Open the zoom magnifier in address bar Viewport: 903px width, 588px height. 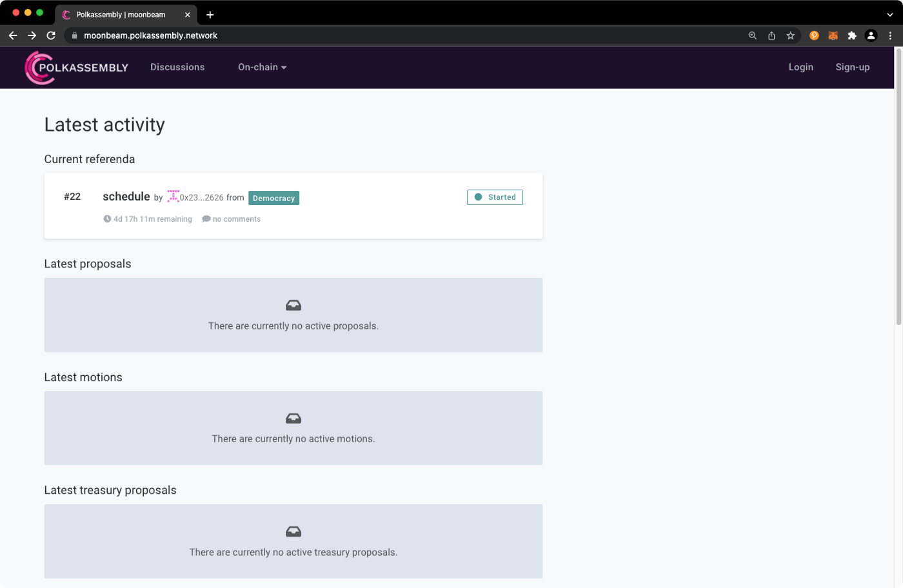[x=752, y=35]
